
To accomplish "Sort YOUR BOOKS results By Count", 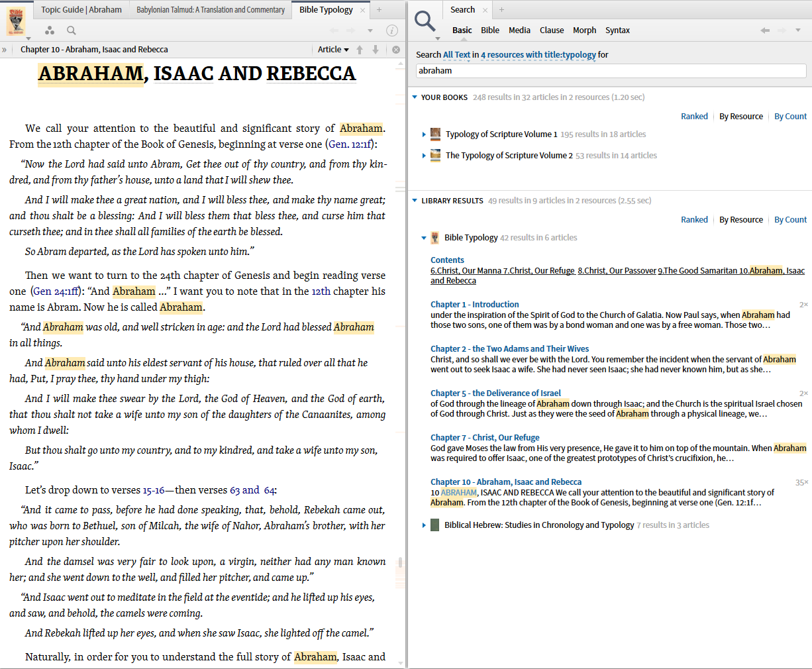I will (791, 117).
